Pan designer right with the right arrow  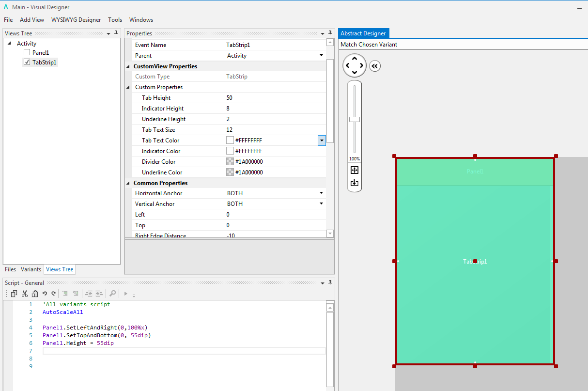361,65
